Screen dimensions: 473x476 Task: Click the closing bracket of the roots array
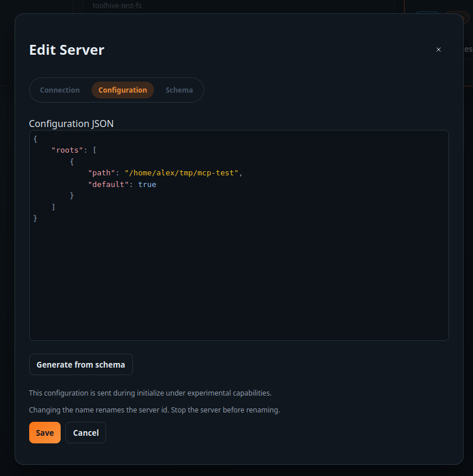pos(54,206)
